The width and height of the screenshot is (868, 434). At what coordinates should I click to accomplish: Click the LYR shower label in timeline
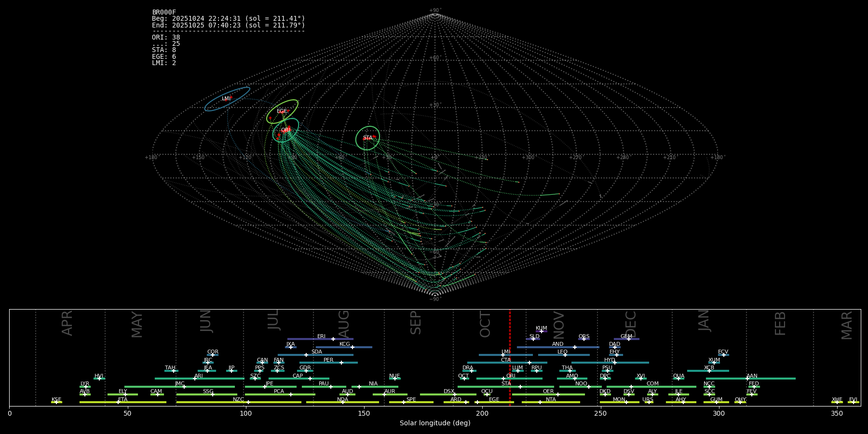pos(85,384)
